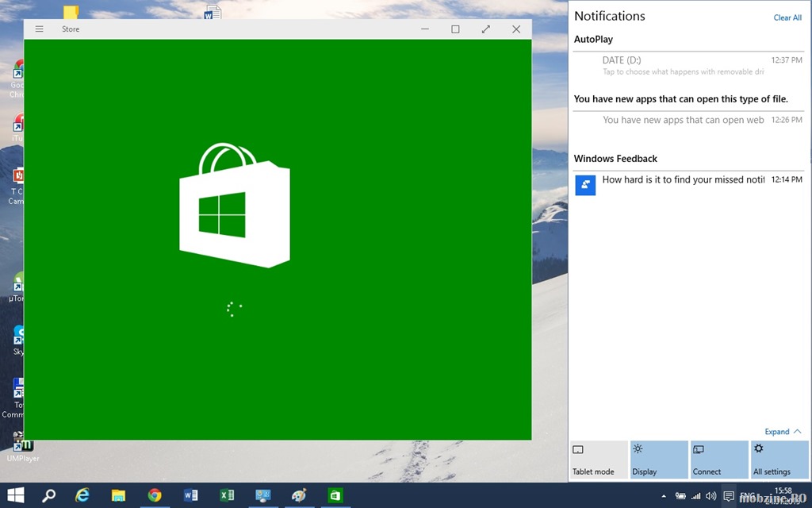Switch to Paint on taskbar
Screen dimensions: 812x508
(299, 495)
